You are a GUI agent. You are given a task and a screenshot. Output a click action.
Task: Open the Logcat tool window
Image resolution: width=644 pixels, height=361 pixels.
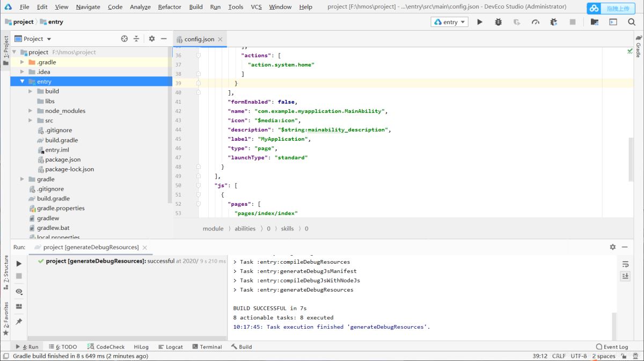(x=170, y=347)
